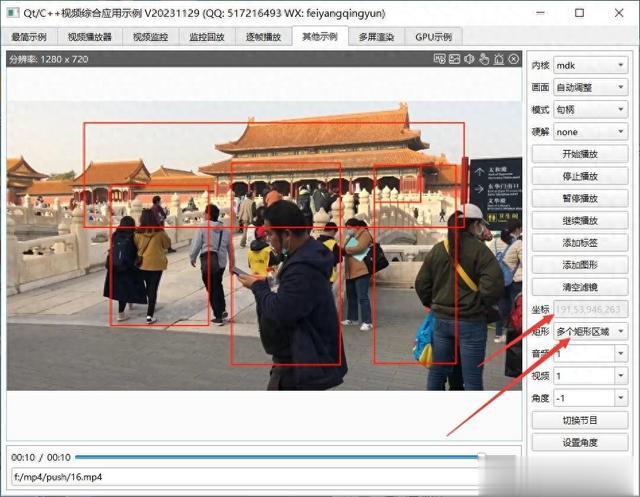Switch to the GPU示例 tab
This screenshot has width=640, height=497.
point(433,37)
